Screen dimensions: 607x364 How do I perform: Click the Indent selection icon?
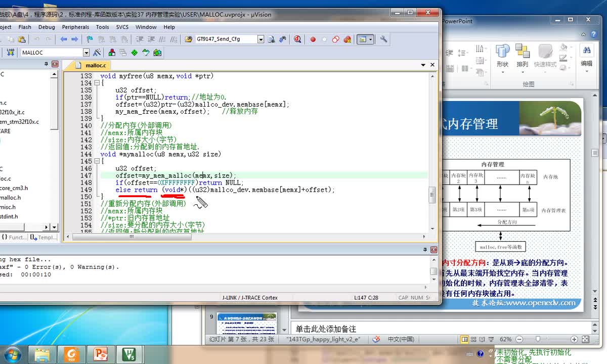[139, 39]
